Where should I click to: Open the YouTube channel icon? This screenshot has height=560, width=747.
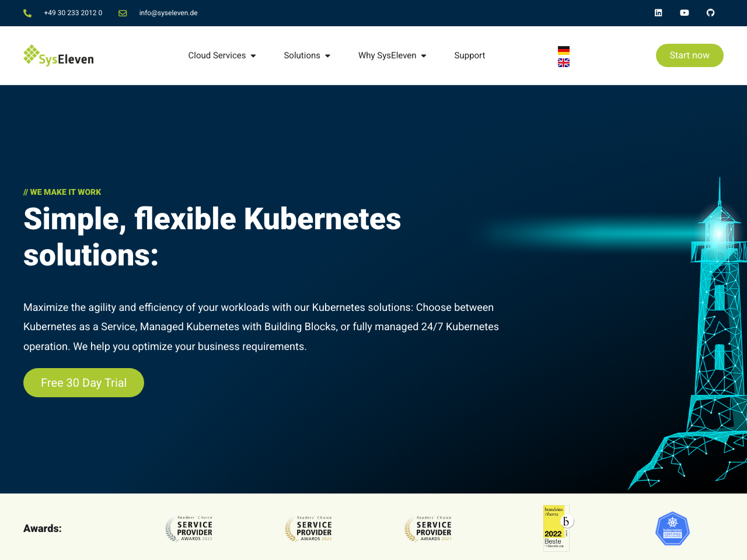[x=683, y=12]
